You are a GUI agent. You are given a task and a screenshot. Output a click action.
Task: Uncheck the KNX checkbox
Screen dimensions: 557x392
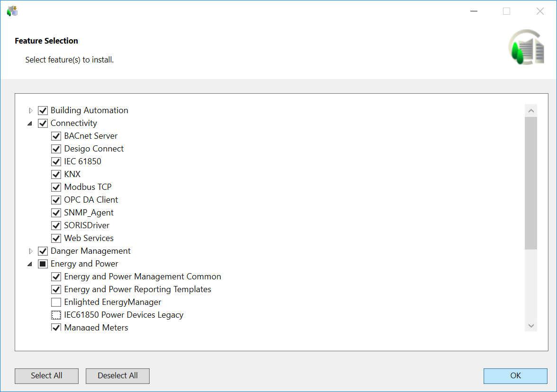click(56, 174)
